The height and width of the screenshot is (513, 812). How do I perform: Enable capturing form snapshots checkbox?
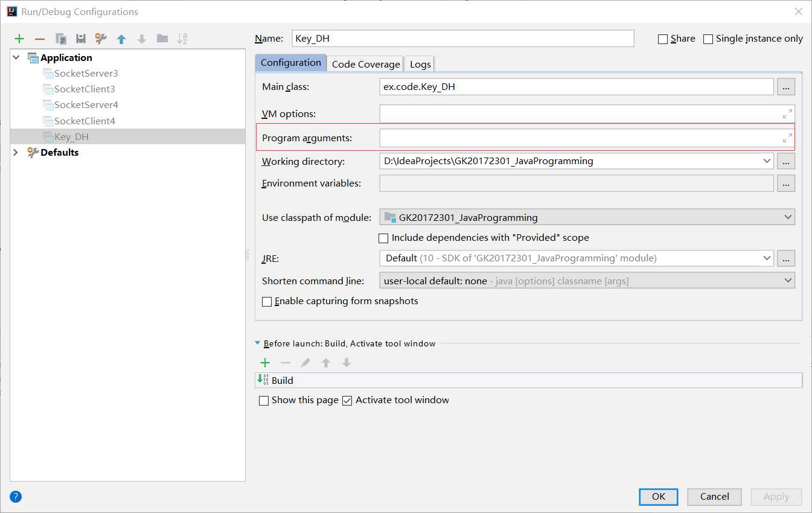coord(266,301)
